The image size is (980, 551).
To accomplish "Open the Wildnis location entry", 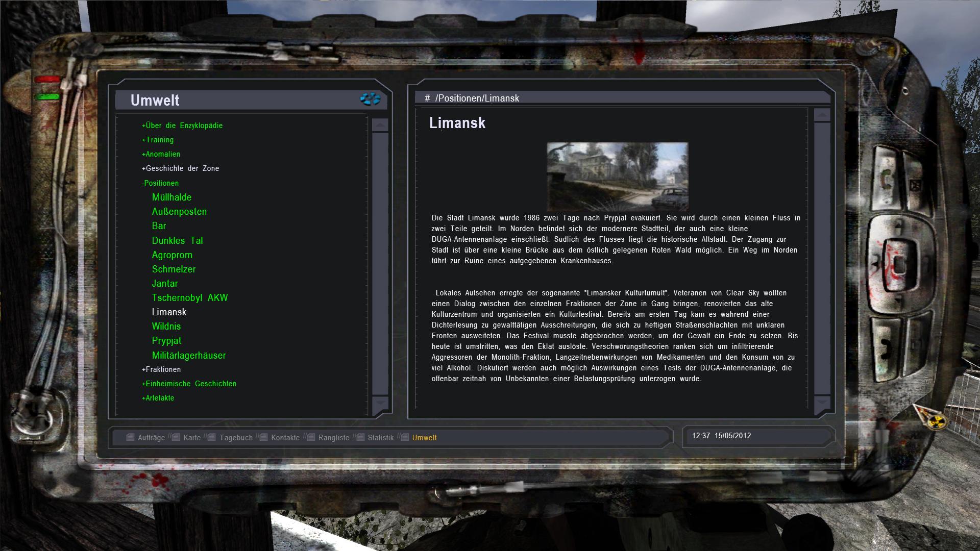I will click(x=166, y=327).
